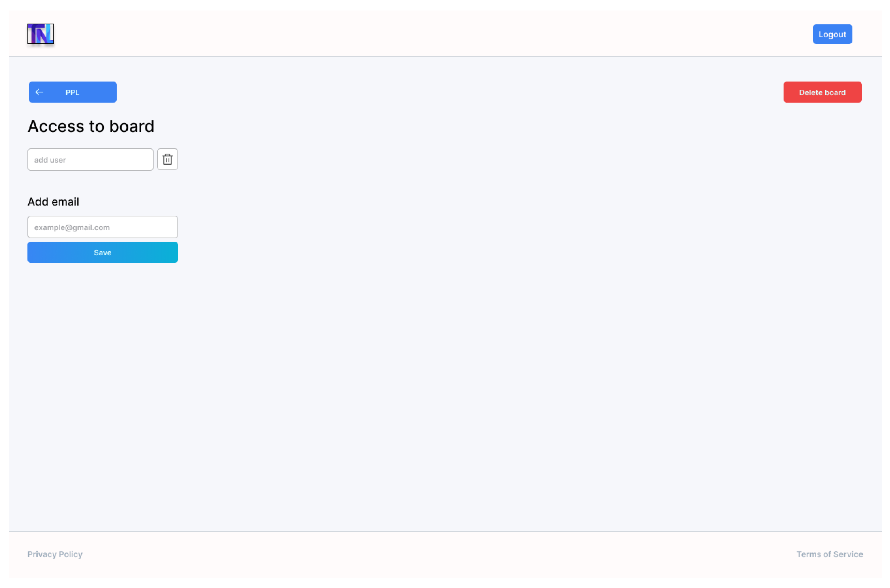The image size is (890, 588).
Task: Return to the PPL board
Action: [x=72, y=92]
